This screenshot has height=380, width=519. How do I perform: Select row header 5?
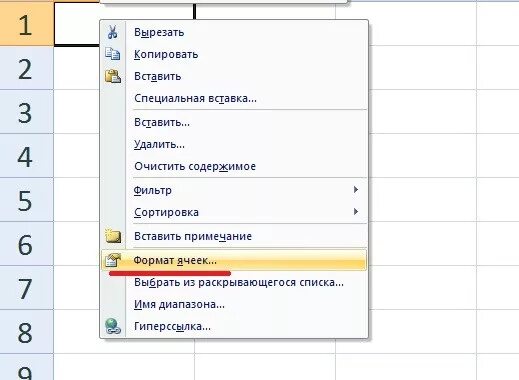tap(27, 200)
